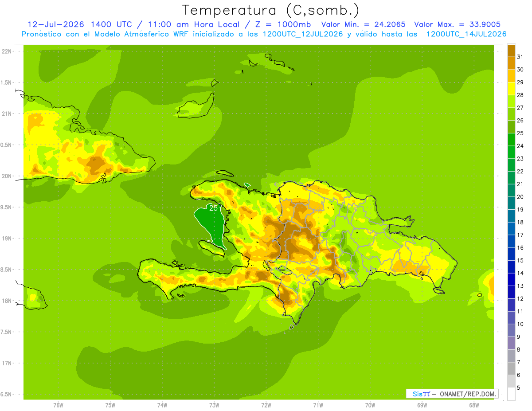Click the '68W' longitude axis label
This screenshot has width=532, height=411.
click(x=474, y=405)
